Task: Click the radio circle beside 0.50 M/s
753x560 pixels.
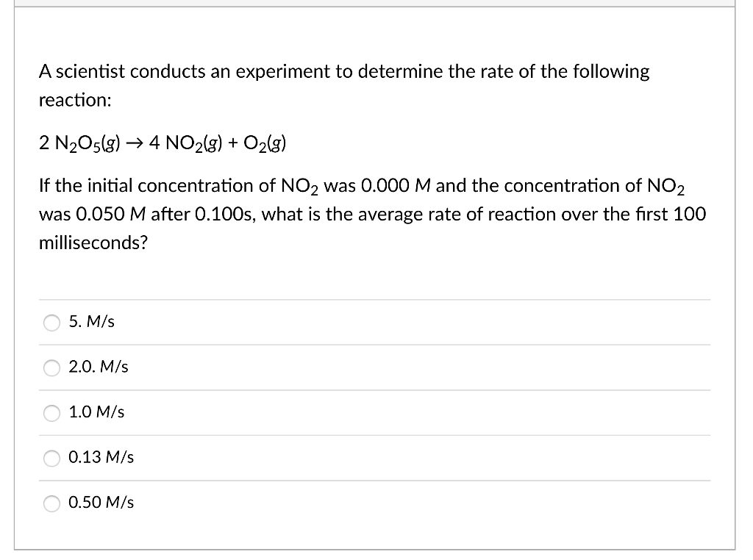Action: pos(51,503)
